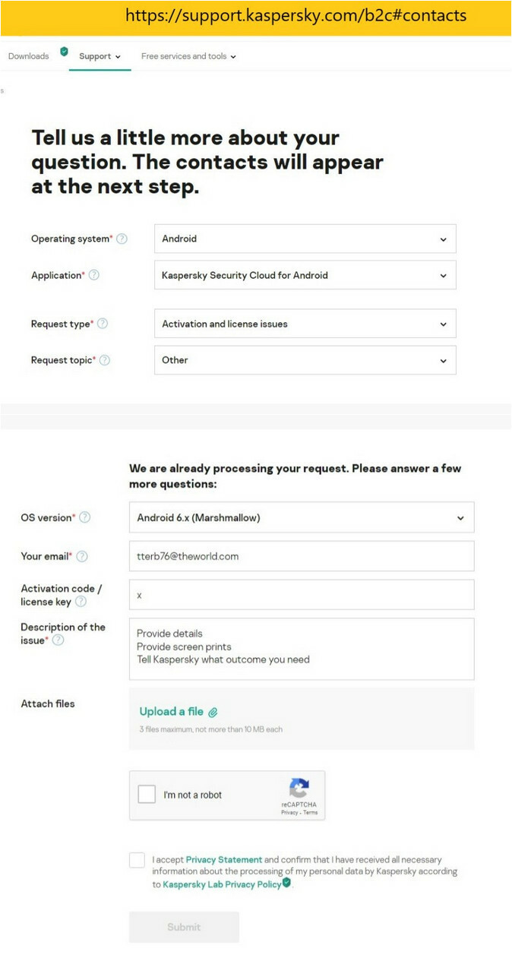Tick the Privacy Statement acceptance checkbox
Screen dimensions: 512x980
pyautogui.click(x=137, y=860)
